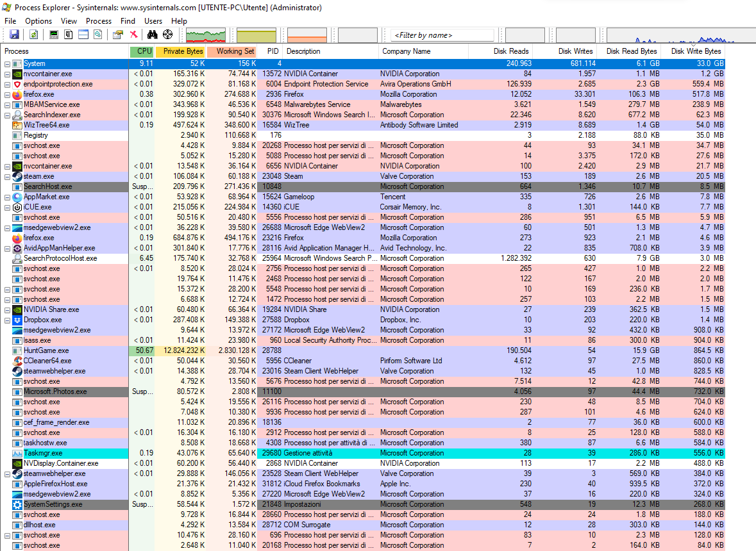
Task: Click the CCleaner64.exe process icon
Action: click(17, 361)
